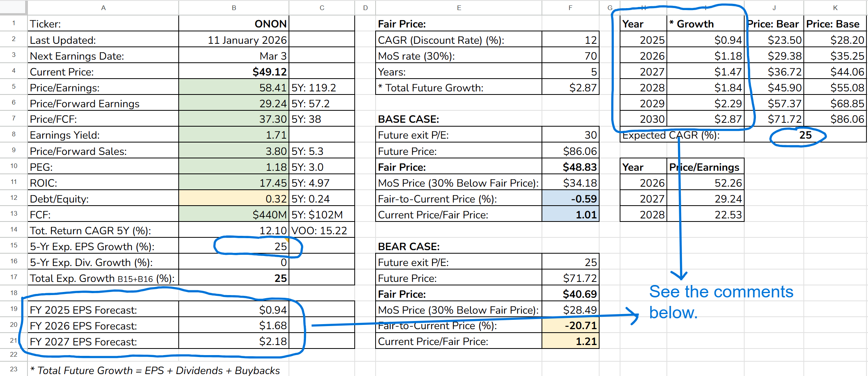Image resolution: width=868 pixels, height=376 pixels.
Task: Select FY 2026 EPS Forecast value $1.68
Action: pyautogui.click(x=234, y=326)
